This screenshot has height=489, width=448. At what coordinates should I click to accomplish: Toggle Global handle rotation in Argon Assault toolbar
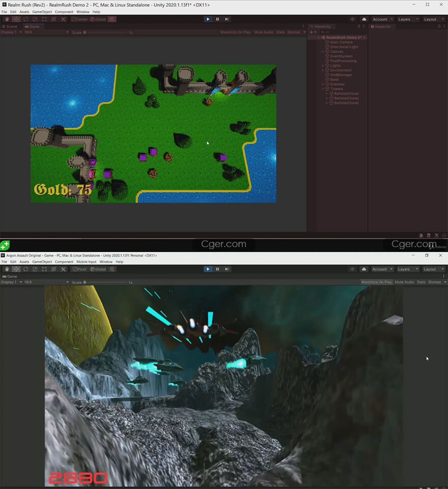tap(98, 269)
